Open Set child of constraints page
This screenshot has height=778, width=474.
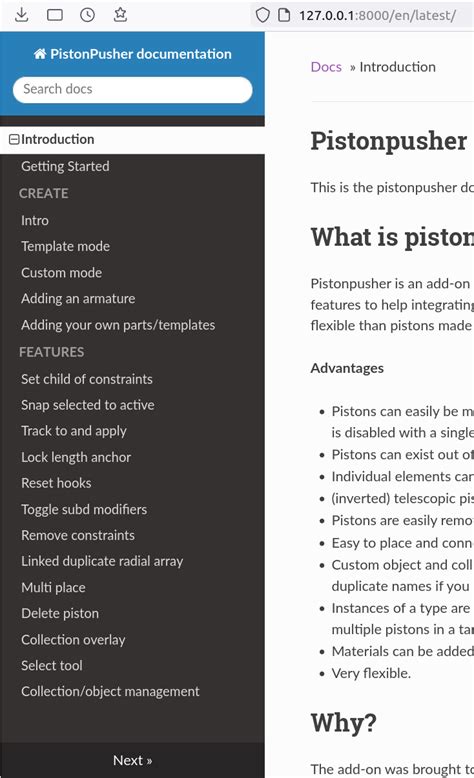[x=87, y=379]
